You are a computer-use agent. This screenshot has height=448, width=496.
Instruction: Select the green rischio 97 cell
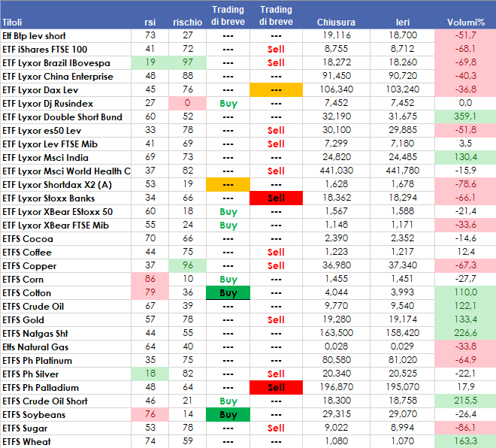coord(188,62)
